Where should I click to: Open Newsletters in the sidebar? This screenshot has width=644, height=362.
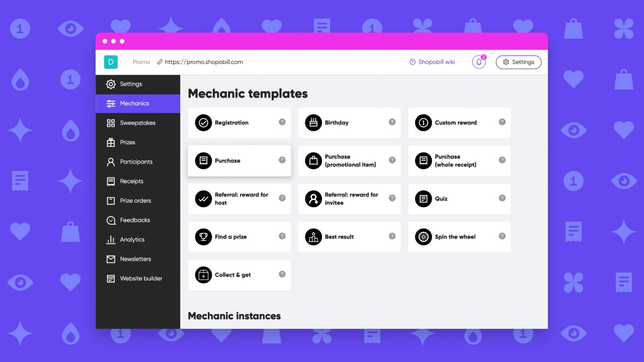point(138,259)
